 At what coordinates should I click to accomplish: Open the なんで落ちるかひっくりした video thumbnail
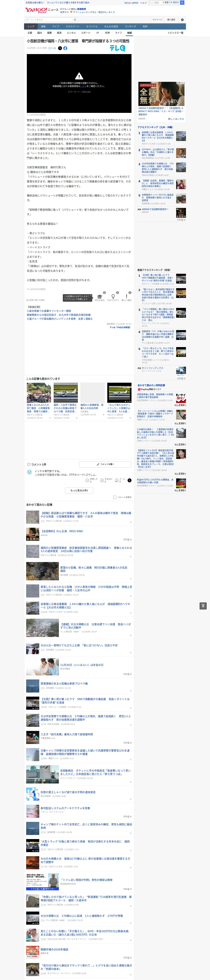point(119,393)
